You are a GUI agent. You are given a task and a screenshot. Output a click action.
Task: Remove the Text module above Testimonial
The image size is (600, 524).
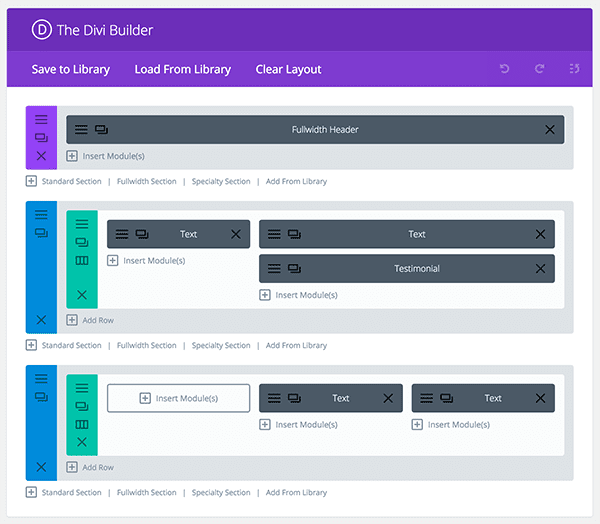click(540, 234)
